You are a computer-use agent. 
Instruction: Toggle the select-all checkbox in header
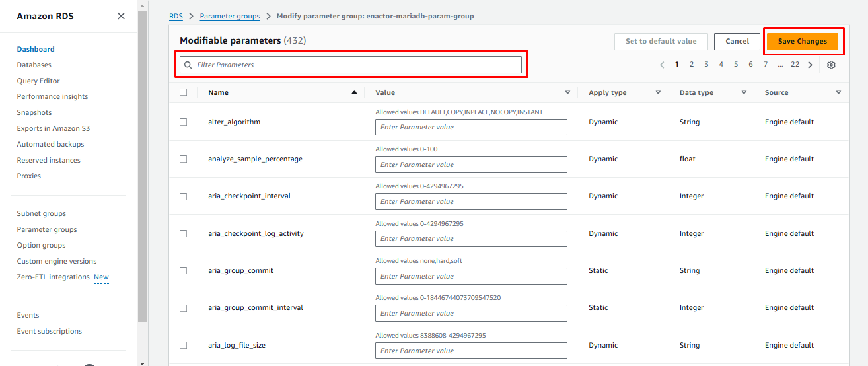[184, 92]
